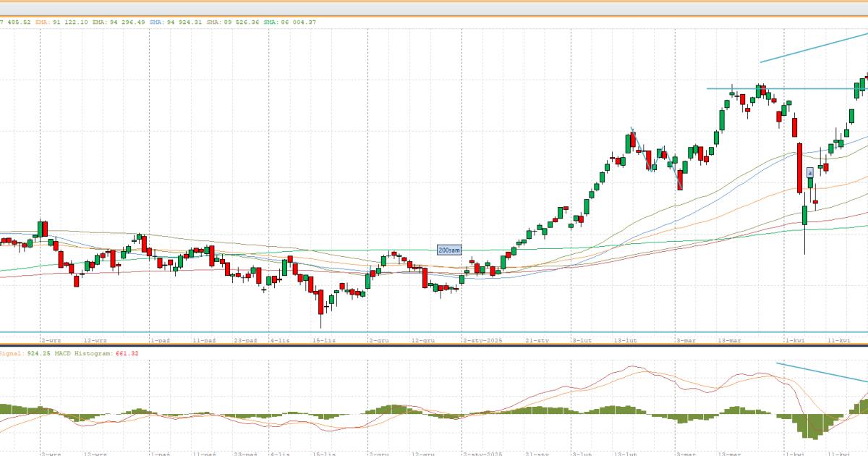Select the EMA 94 296.49 indicator label
The image size is (868, 456).
pos(119,22)
